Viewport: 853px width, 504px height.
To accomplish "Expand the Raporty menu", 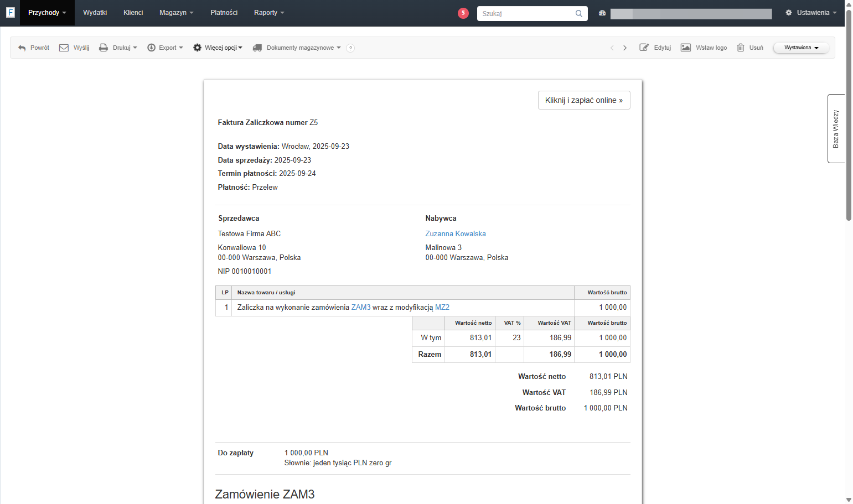I will [269, 13].
